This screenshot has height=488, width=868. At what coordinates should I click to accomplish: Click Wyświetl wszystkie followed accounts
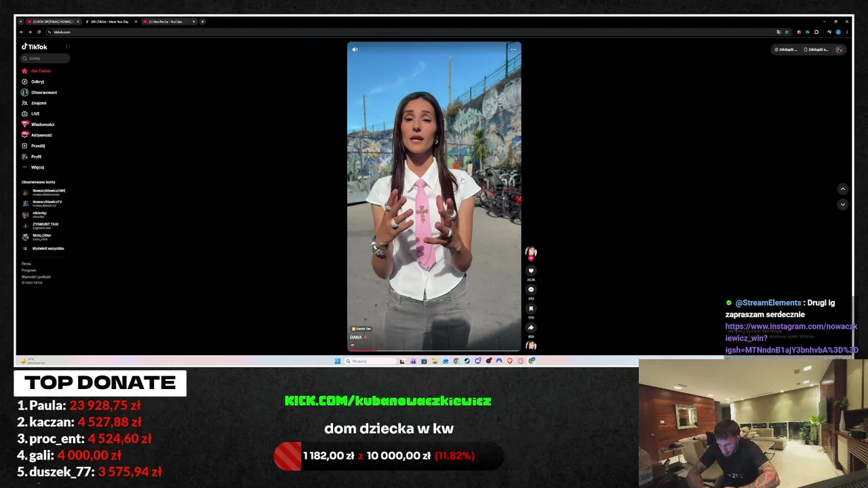pos(43,249)
